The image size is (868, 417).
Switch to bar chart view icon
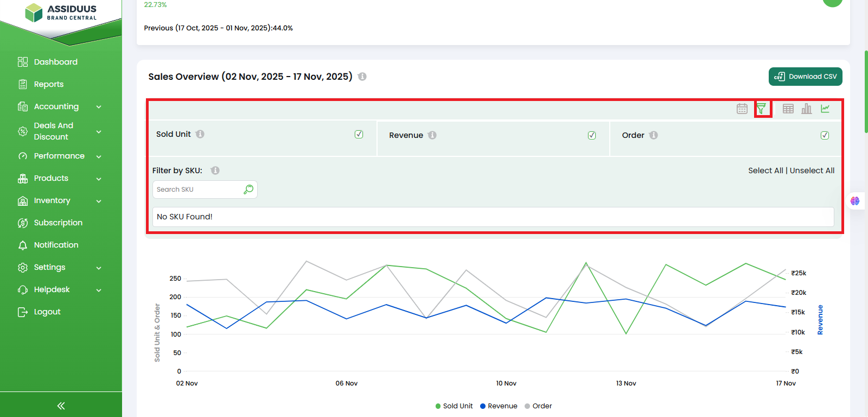807,109
